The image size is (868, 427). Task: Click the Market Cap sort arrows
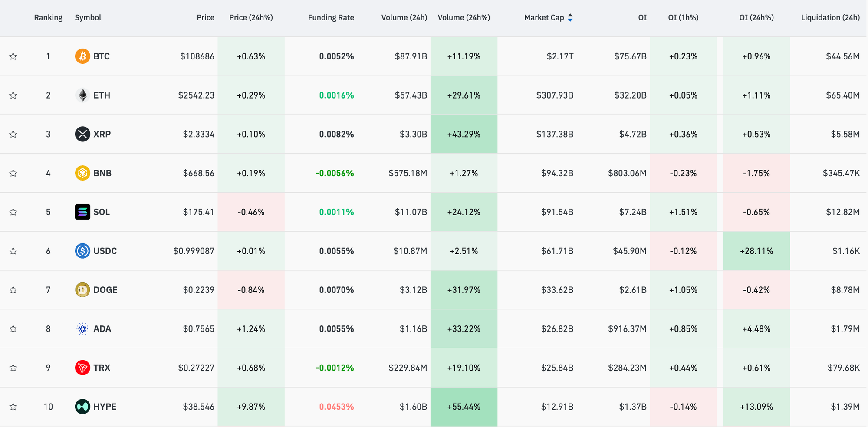570,18
